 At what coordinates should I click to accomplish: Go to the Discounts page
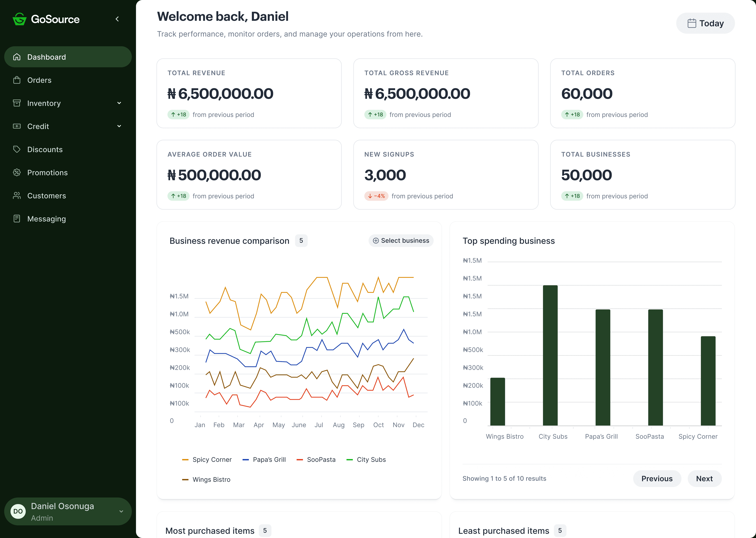coord(68,149)
